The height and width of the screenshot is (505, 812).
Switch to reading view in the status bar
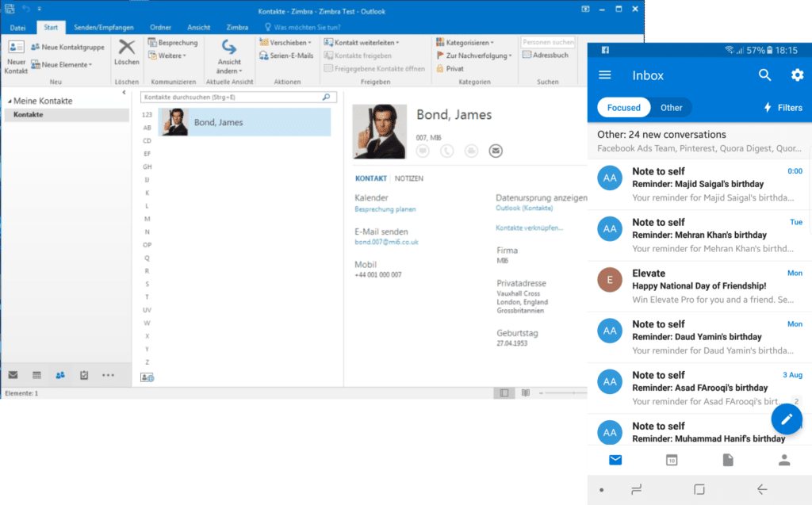coord(526,393)
